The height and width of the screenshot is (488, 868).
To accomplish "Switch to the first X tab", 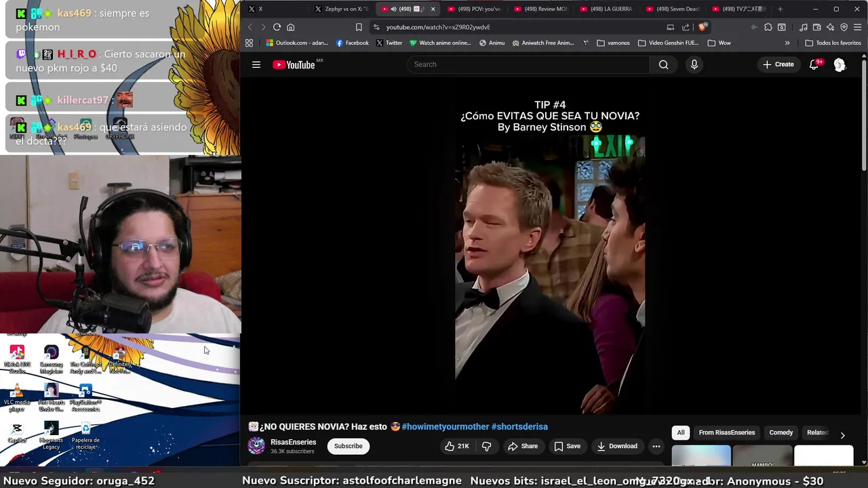I will (275, 9).
